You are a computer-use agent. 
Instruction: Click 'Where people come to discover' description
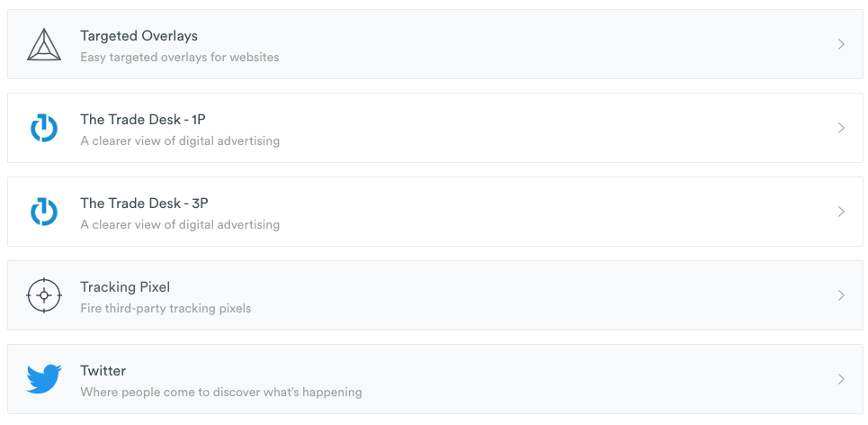221,393
